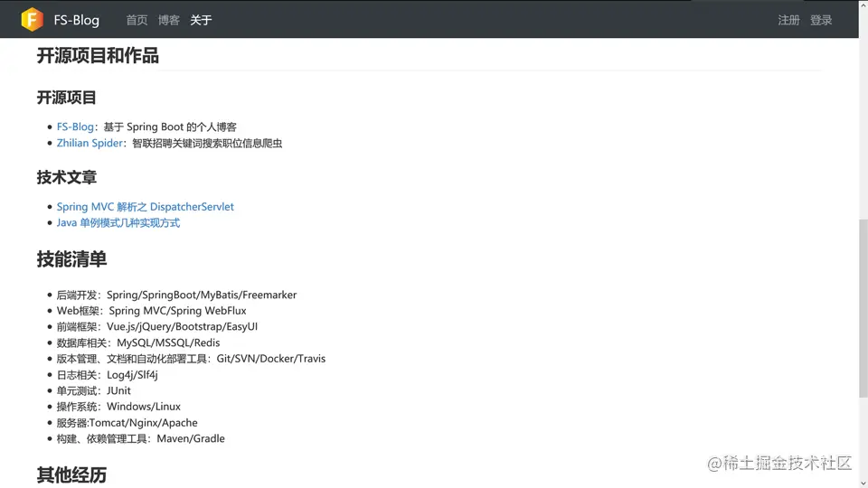The image size is (868, 488).
Task: Open the 注册 sign-up link
Action: tap(788, 20)
